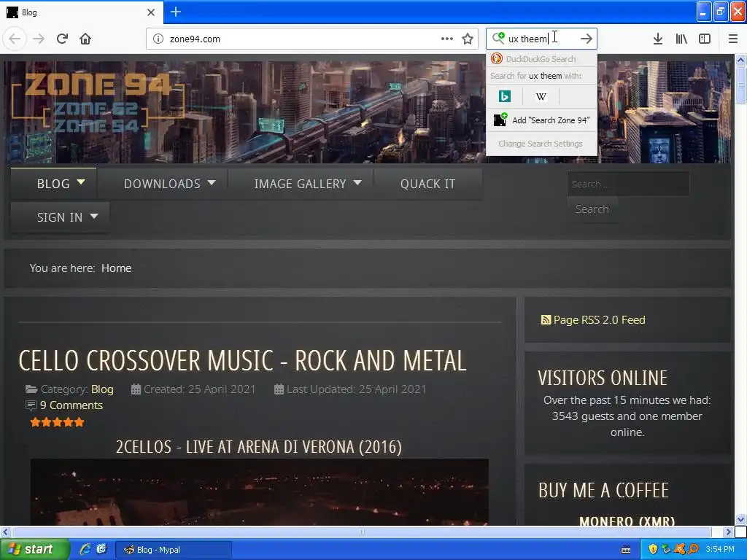This screenshot has height=560, width=747.
Task: Open the browser hamburger menu
Action: point(732,39)
